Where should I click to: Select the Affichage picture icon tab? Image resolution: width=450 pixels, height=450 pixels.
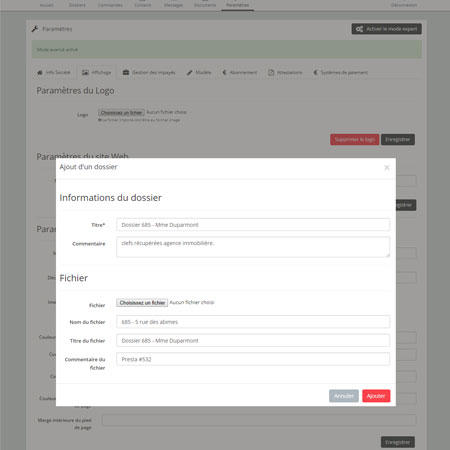click(x=85, y=72)
